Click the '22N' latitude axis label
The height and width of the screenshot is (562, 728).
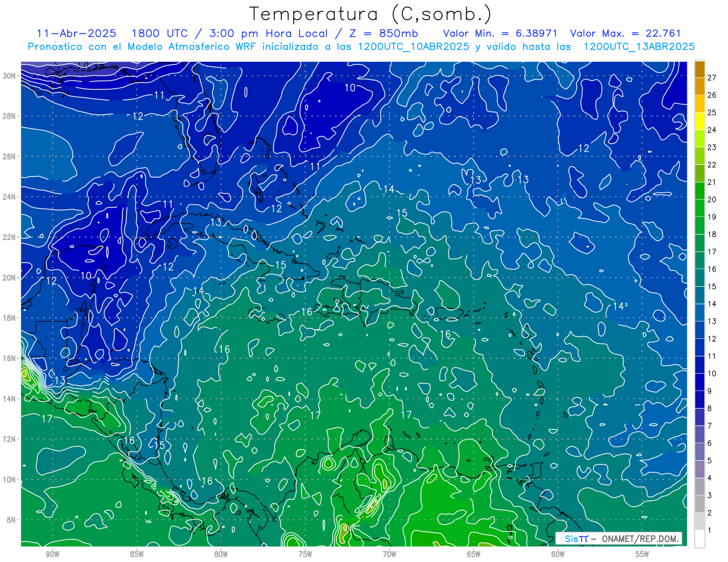[10, 237]
